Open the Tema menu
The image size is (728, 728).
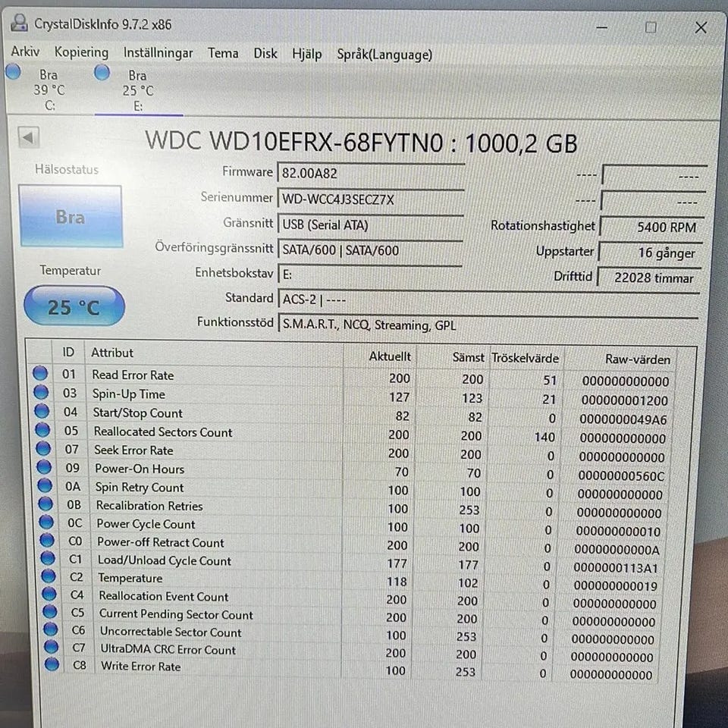(x=223, y=53)
